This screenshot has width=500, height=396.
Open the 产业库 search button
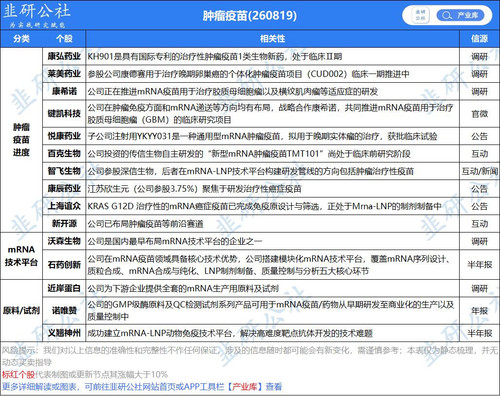point(460,15)
